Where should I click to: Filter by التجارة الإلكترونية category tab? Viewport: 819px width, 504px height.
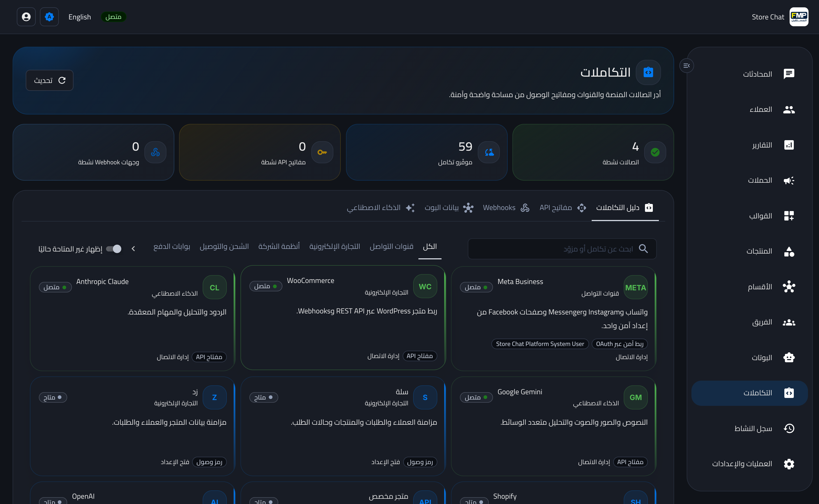(x=335, y=246)
